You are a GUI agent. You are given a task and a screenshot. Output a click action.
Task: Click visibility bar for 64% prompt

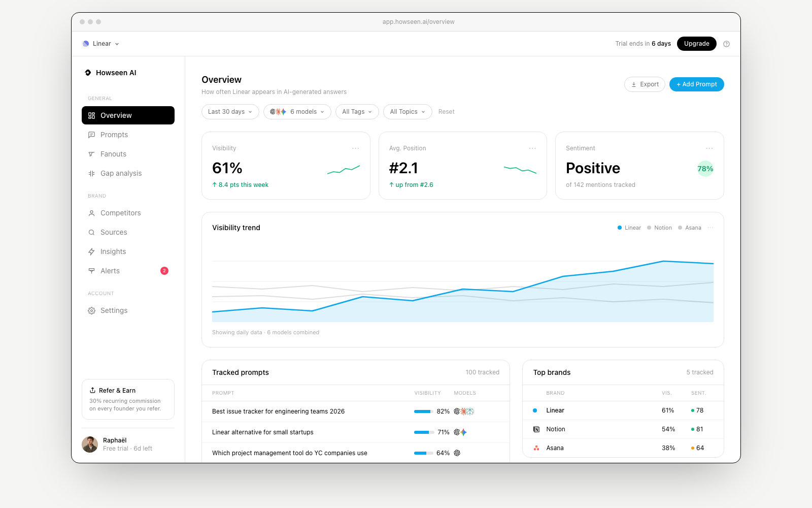pyautogui.click(x=424, y=453)
